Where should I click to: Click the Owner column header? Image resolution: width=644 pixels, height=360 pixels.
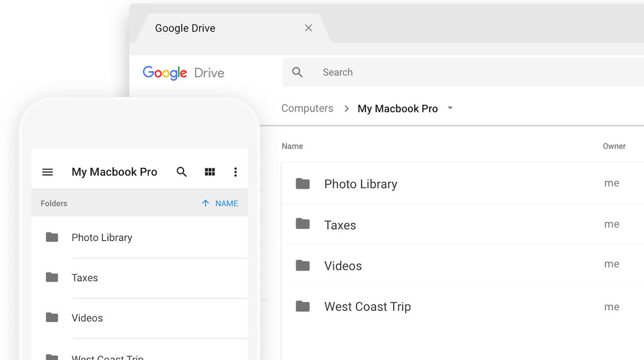point(614,146)
